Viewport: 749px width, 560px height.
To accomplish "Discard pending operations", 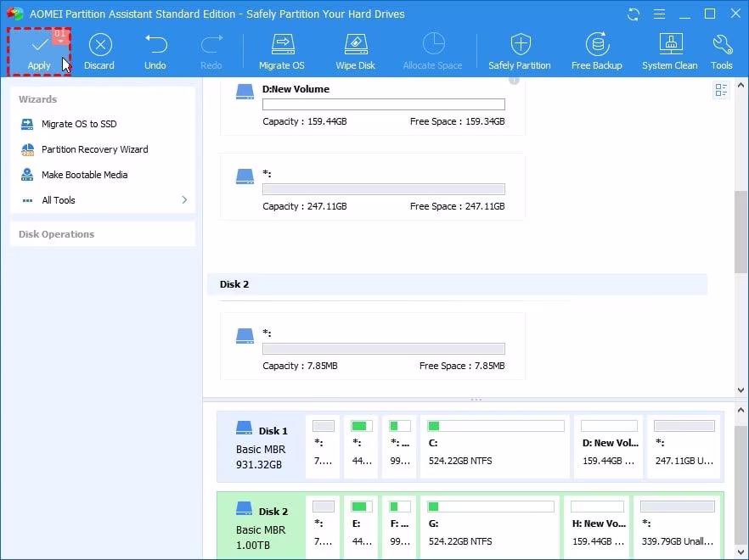I will [99, 52].
